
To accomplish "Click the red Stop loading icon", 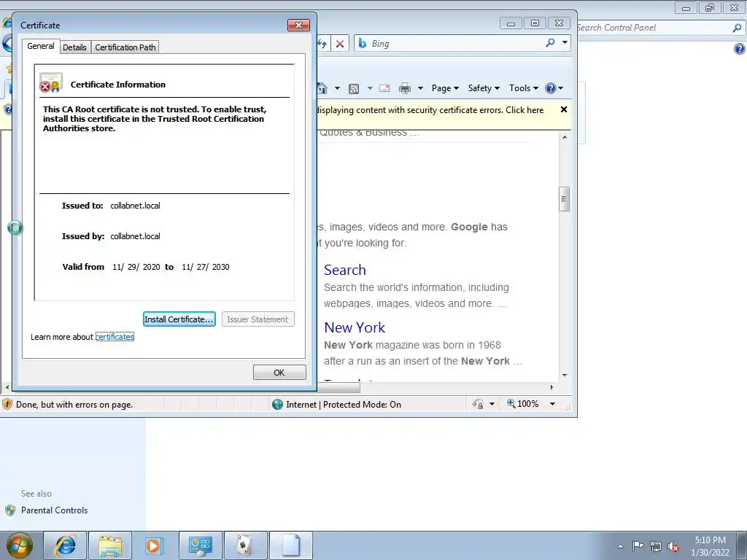I will coord(340,44).
